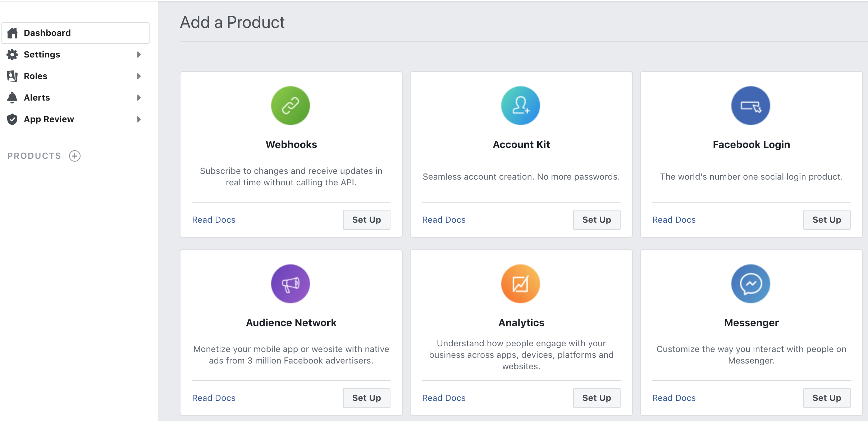Expand the Roles submenu arrow
Image resolution: width=868 pixels, height=421 pixels.
point(139,76)
